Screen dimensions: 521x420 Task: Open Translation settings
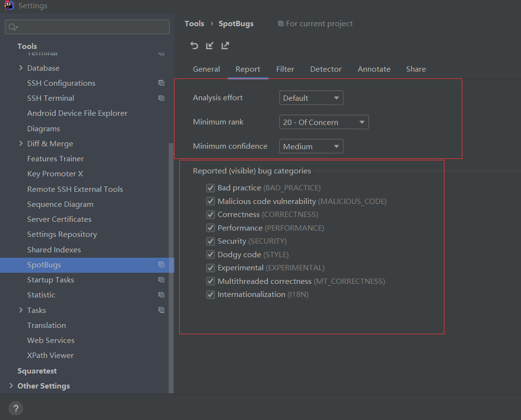click(47, 326)
